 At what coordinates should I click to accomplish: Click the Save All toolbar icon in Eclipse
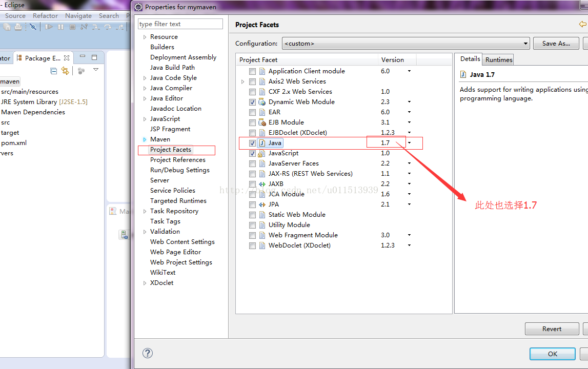point(7,27)
